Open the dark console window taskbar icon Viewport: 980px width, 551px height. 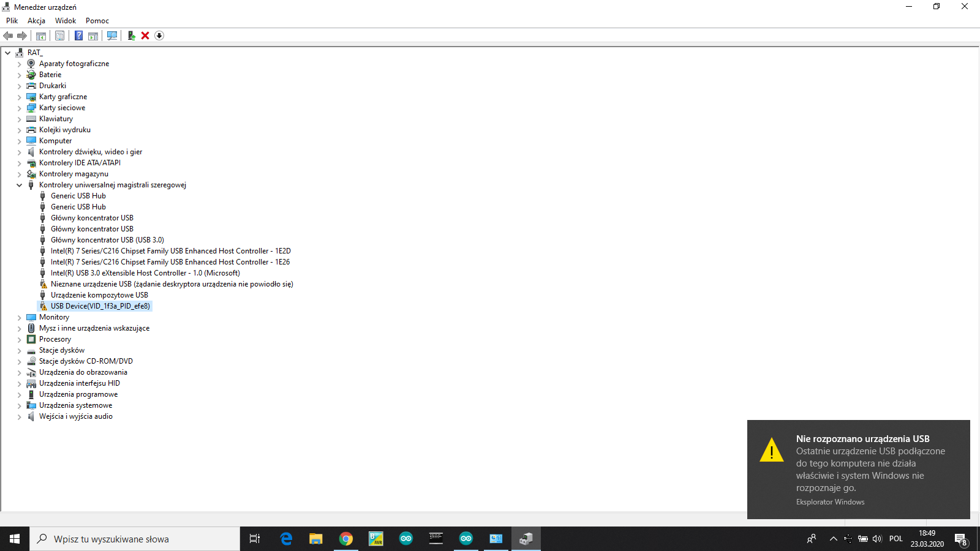[x=436, y=539]
